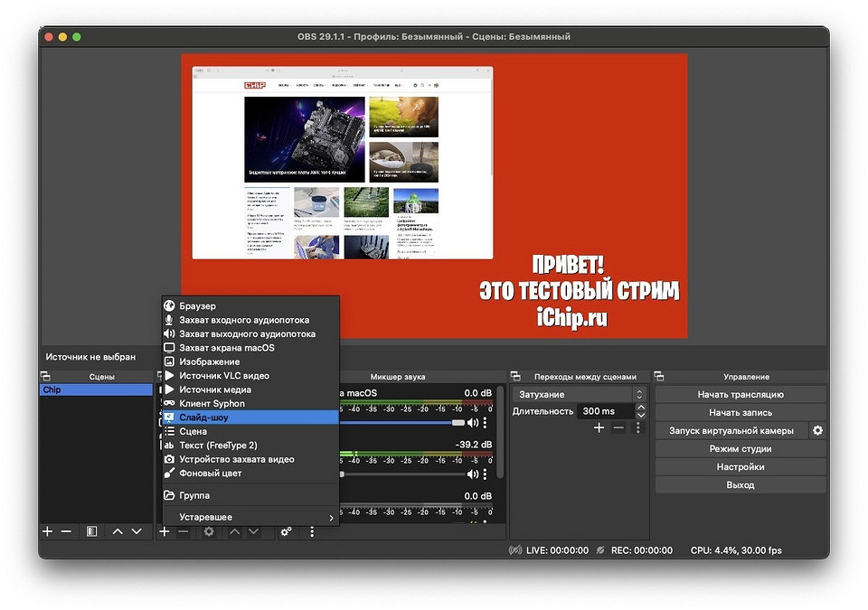
Task: Select Слайд-шоу from the source menu
Action: click(x=203, y=418)
